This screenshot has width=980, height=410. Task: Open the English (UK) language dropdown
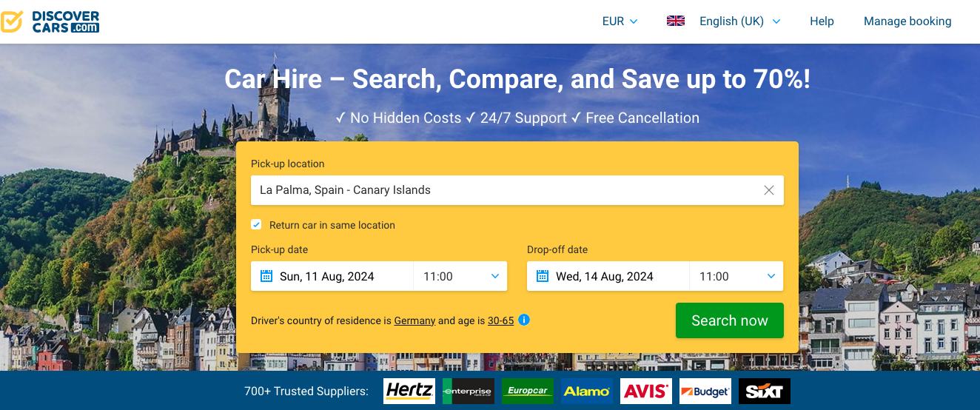tap(739, 21)
